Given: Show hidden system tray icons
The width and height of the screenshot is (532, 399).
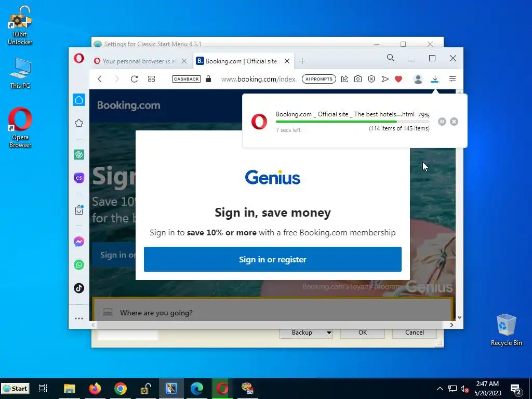Looking at the screenshot, I should coord(440,389).
